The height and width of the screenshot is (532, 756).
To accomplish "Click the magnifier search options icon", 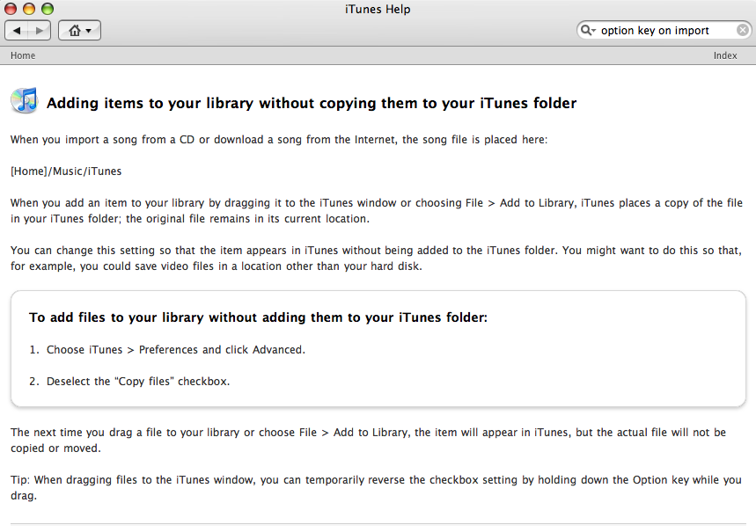I will point(588,31).
